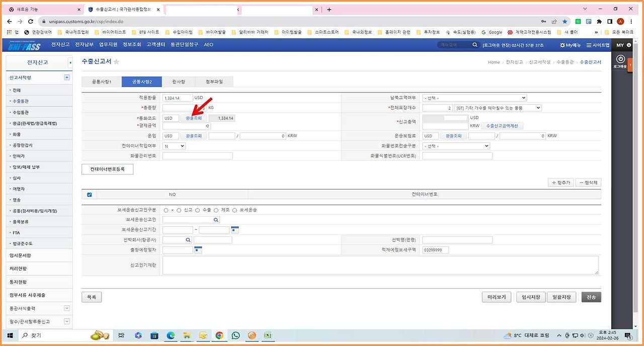
Task: Expand the 통관서식출력 sidebar section
Action: coord(67,308)
